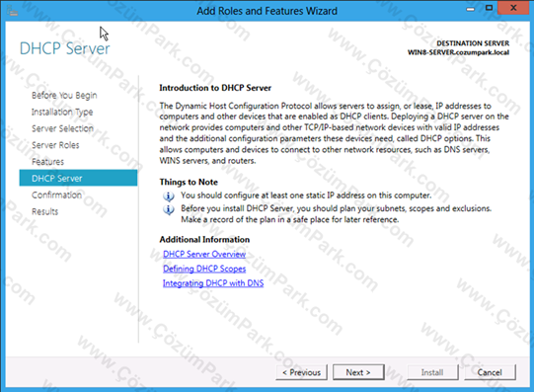Select the DHCP Server step in the sidebar

[78, 178]
